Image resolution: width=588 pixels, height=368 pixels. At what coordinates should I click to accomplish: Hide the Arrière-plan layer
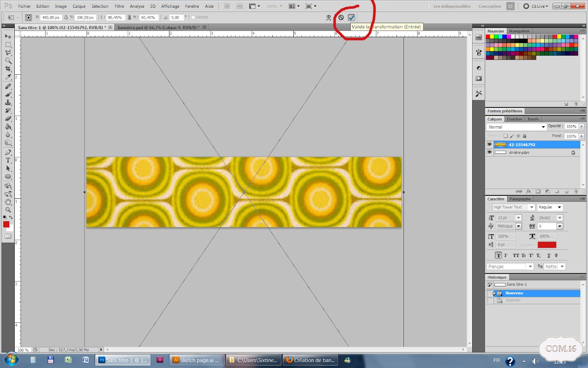coord(489,152)
